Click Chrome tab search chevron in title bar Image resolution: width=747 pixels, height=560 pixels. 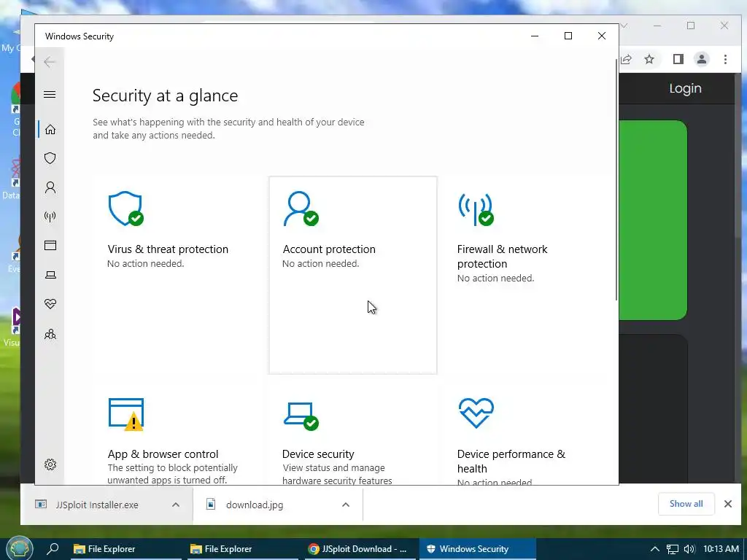pos(624,26)
